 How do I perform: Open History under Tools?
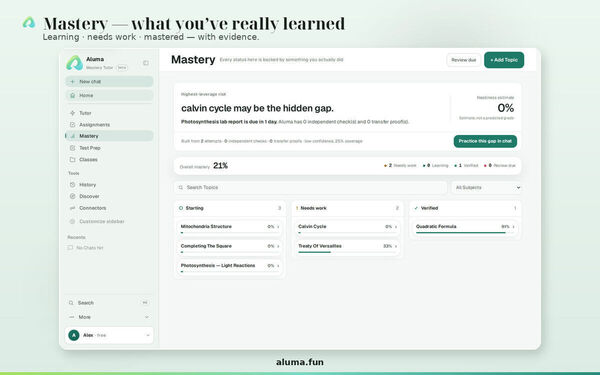click(x=109, y=185)
